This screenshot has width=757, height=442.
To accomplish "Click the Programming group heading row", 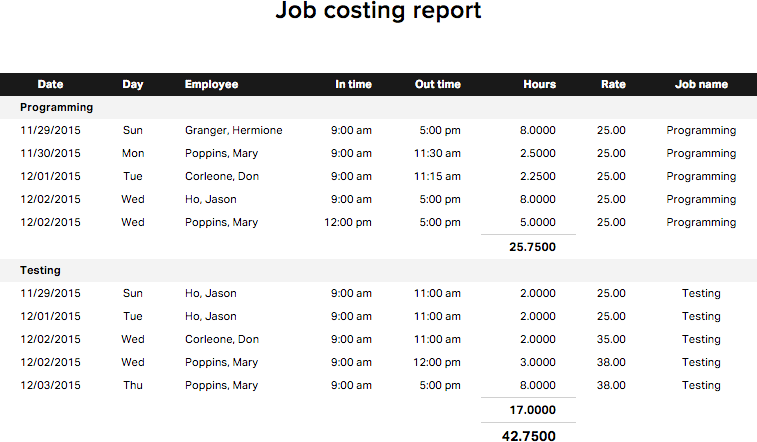I will (x=56, y=107).
